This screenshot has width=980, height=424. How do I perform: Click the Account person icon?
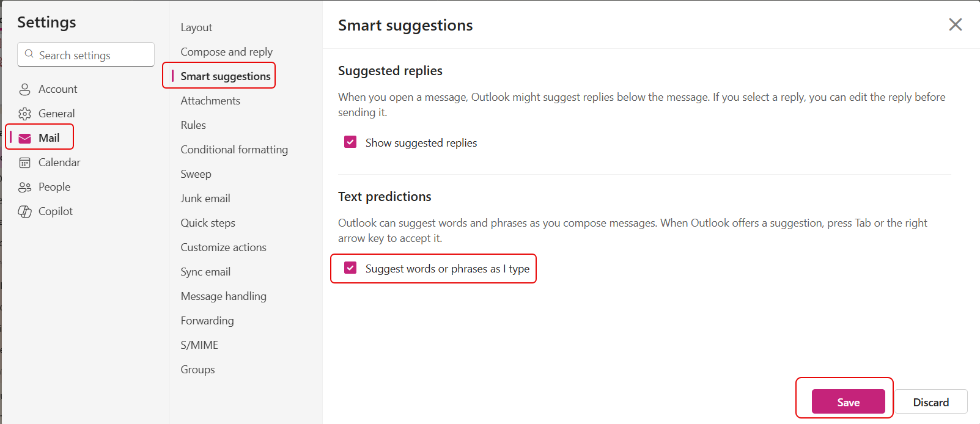24,89
